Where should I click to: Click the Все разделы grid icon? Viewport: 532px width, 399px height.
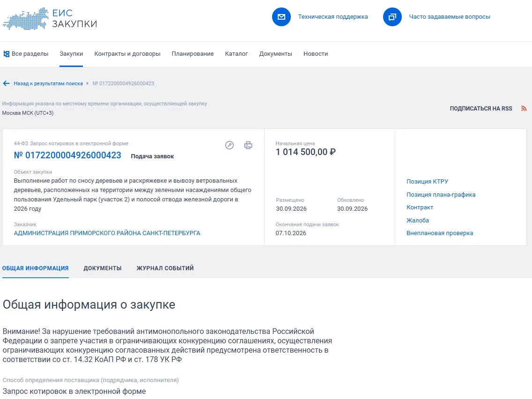pos(6,53)
